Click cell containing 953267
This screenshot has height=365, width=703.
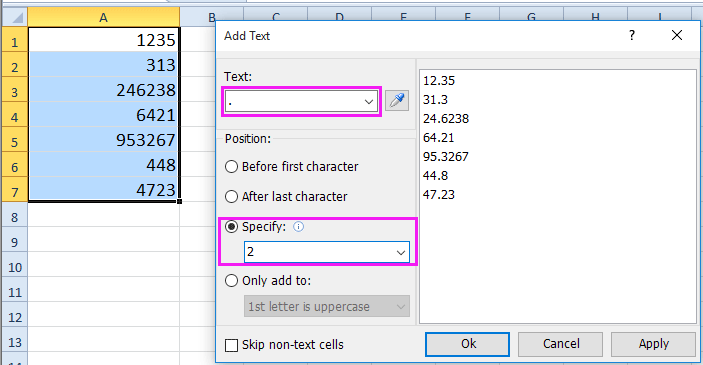(x=104, y=140)
